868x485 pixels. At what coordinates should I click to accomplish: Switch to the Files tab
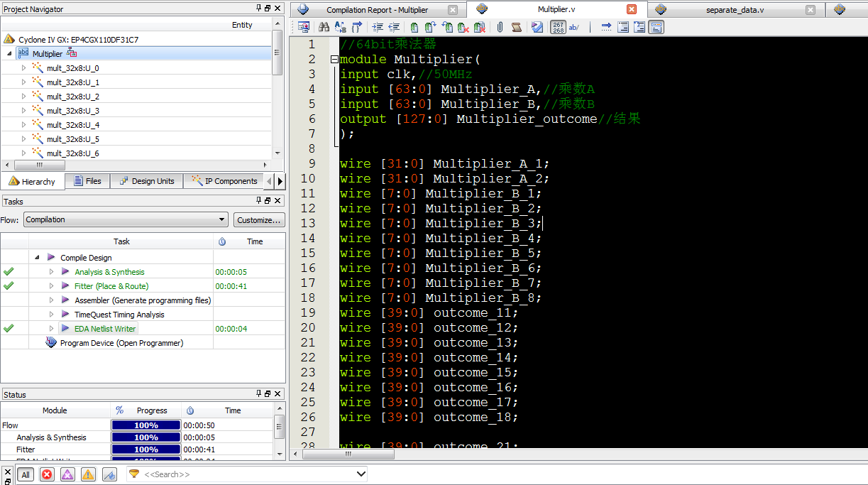(87, 181)
